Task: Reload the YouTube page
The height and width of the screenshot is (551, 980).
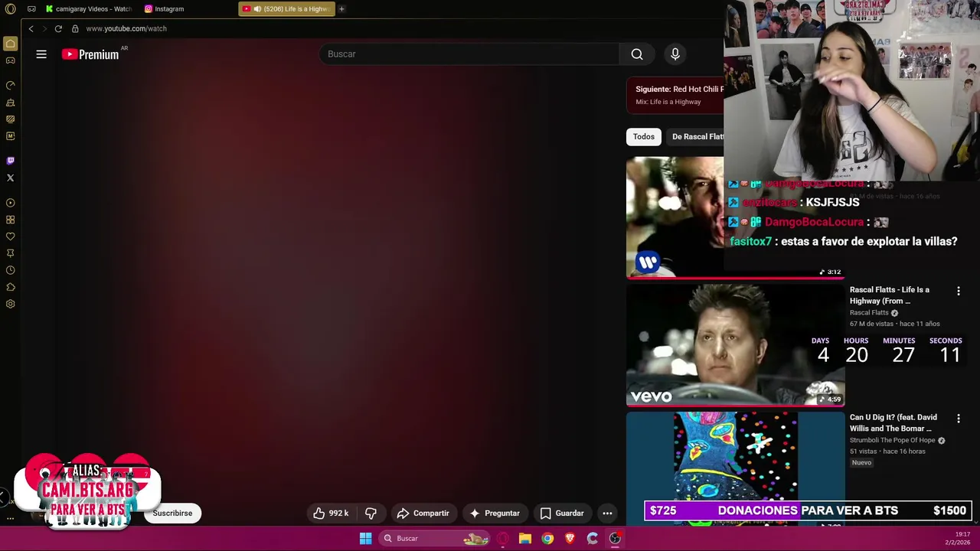Action: click(58, 28)
